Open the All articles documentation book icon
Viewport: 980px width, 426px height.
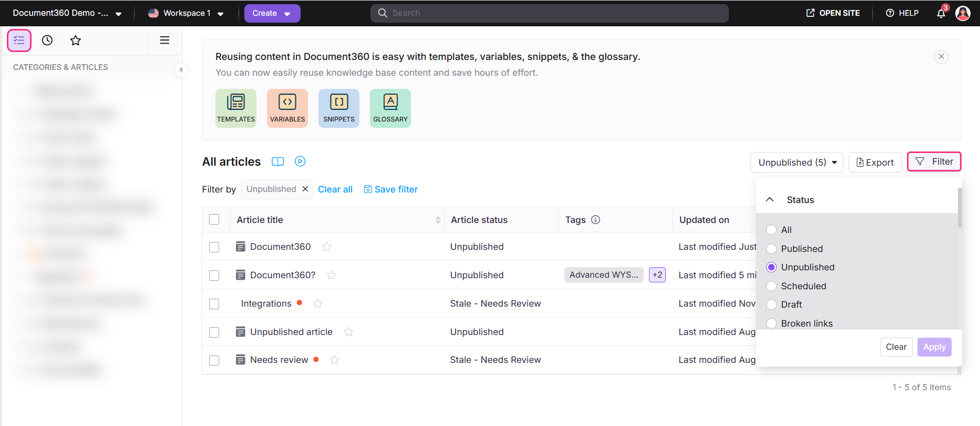pyautogui.click(x=278, y=162)
